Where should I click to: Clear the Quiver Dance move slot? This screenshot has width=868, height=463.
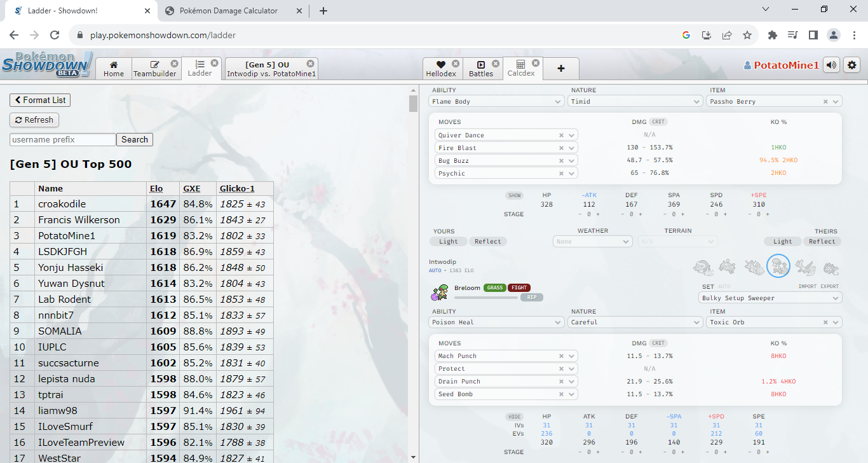(x=561, y=135)
